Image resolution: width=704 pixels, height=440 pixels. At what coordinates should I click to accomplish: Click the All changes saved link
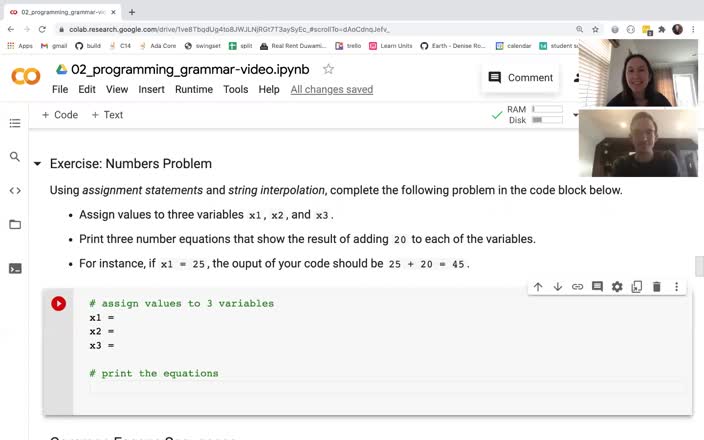click(331, 89)
